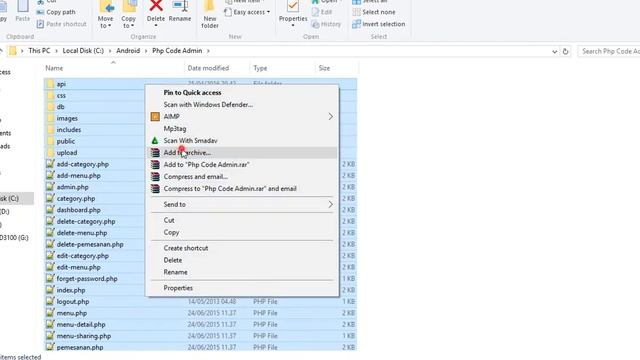Open the Send to submenu
Image resolution: width=640 pixels, height=360 pixels.
(242, 204)
